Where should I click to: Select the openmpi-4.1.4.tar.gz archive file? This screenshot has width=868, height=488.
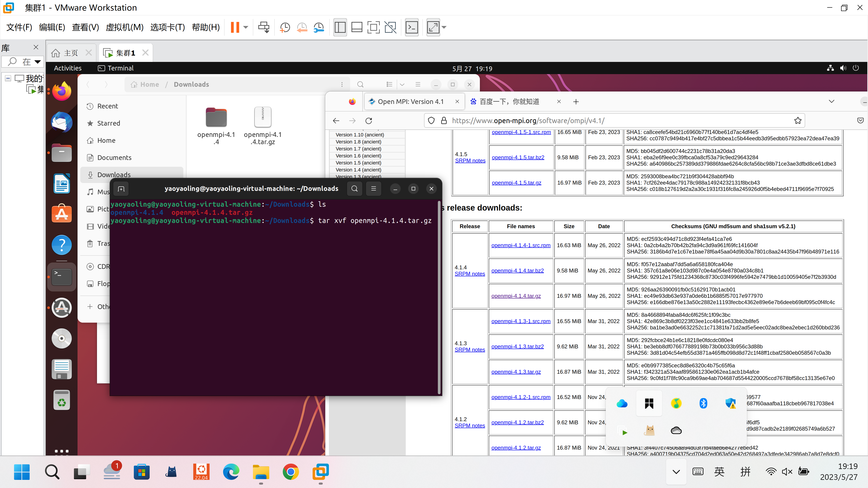pos(263,126)
